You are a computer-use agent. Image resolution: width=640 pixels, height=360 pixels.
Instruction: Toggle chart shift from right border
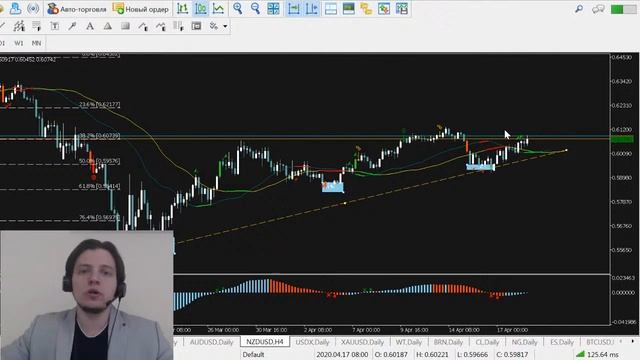pyautogui.click(x=311, y=9)
